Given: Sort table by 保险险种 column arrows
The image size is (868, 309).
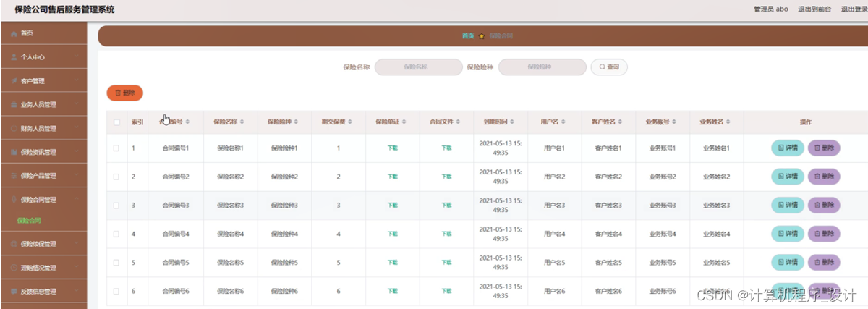Looking at the screenshot, I should (297, 122).
